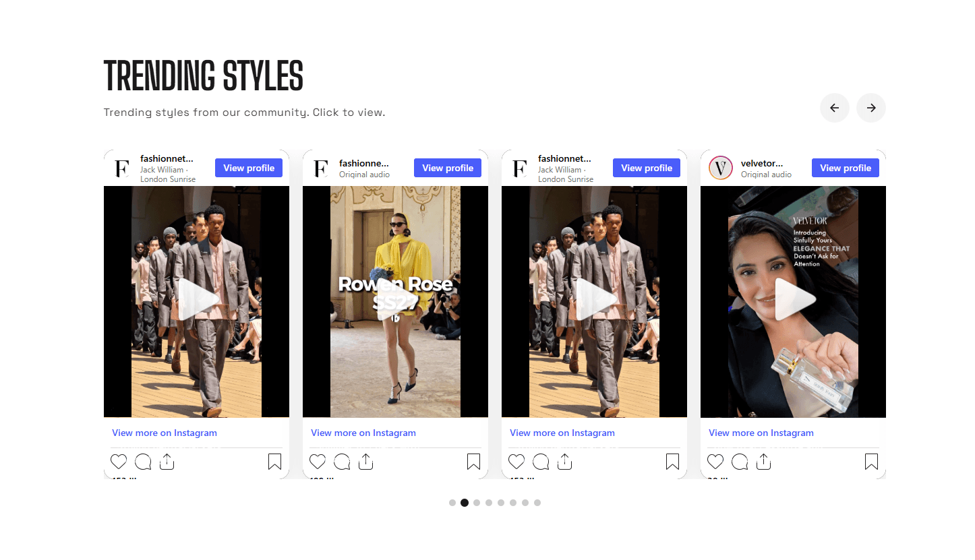Image resolution: width=975 pixels, height=560 pixels.
Task: Click the 'Trending styles from our community' subtitle
Action: click(x=244, y=113)
